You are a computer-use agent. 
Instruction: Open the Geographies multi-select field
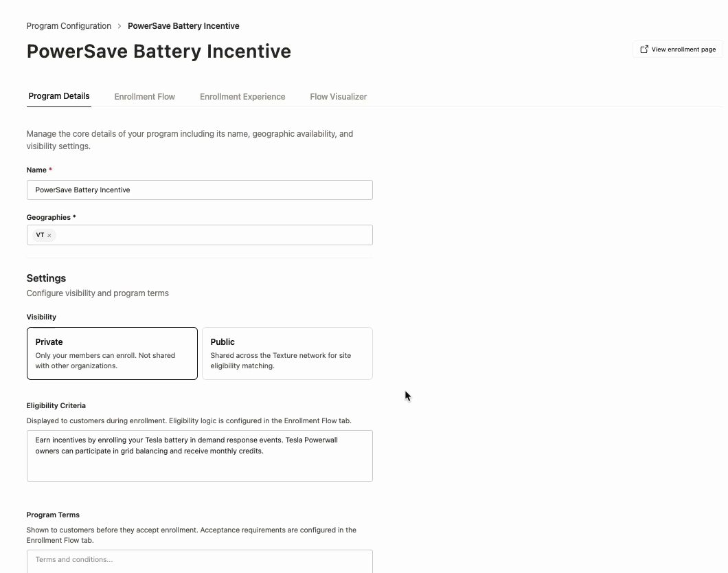pyautogui.click(x=200, y=235)
